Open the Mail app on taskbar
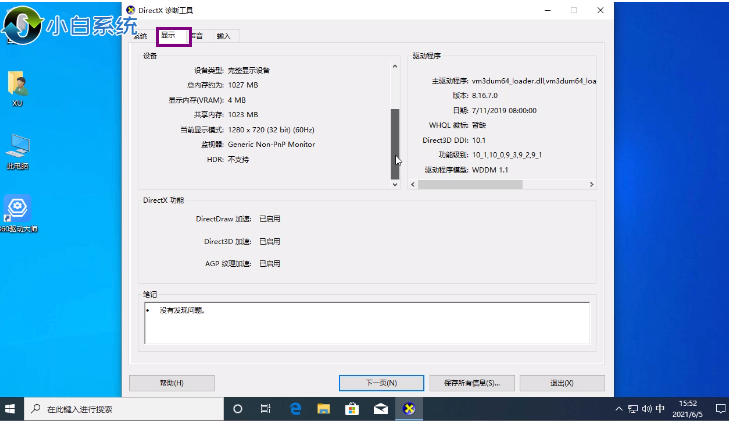This screenshot has height=421, width=729. [380, 409]
